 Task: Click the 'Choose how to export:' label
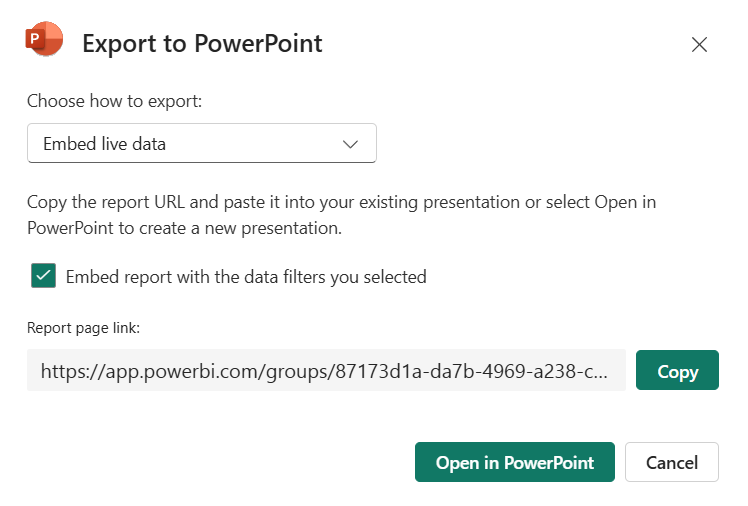[x=114, y=101]
